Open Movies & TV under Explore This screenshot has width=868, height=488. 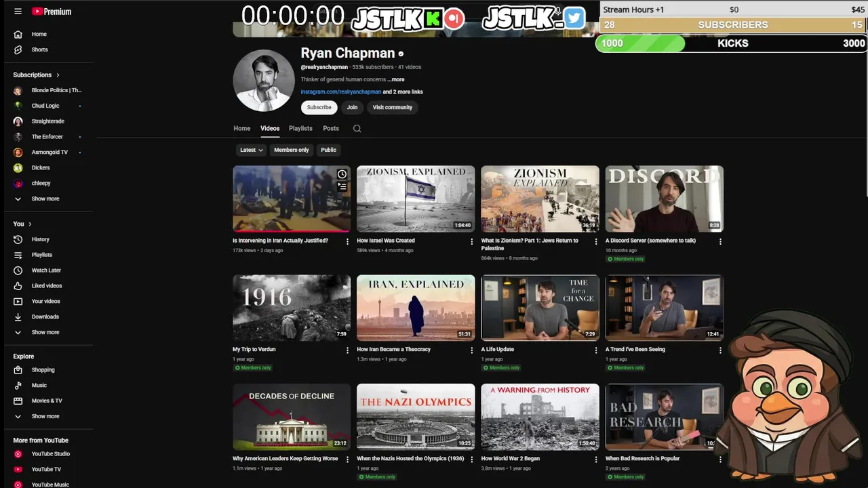(x=47, y=401)
